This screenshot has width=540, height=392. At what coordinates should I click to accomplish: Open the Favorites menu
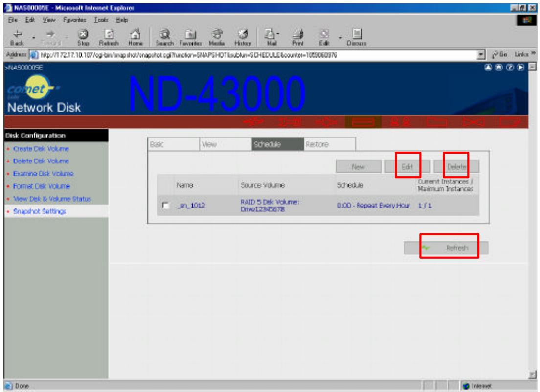(74, 20)
